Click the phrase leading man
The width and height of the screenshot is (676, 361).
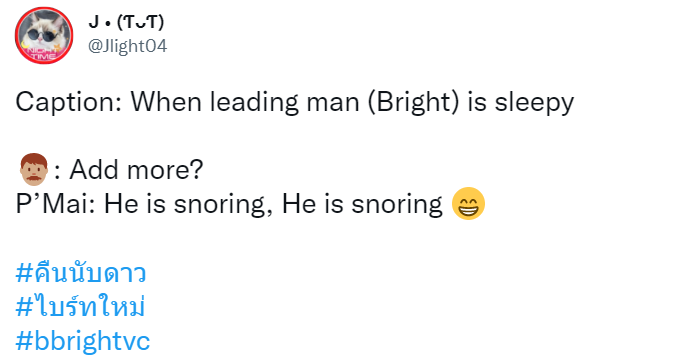285,103
